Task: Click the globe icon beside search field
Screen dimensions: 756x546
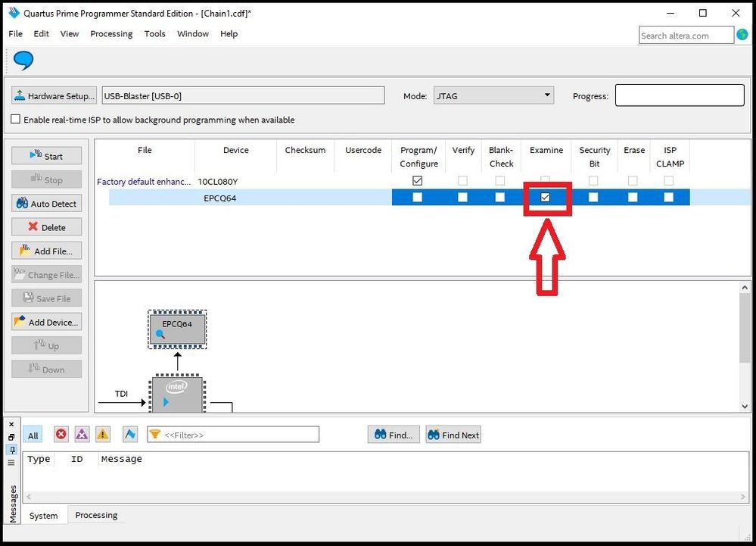Action: coord(742,35)
